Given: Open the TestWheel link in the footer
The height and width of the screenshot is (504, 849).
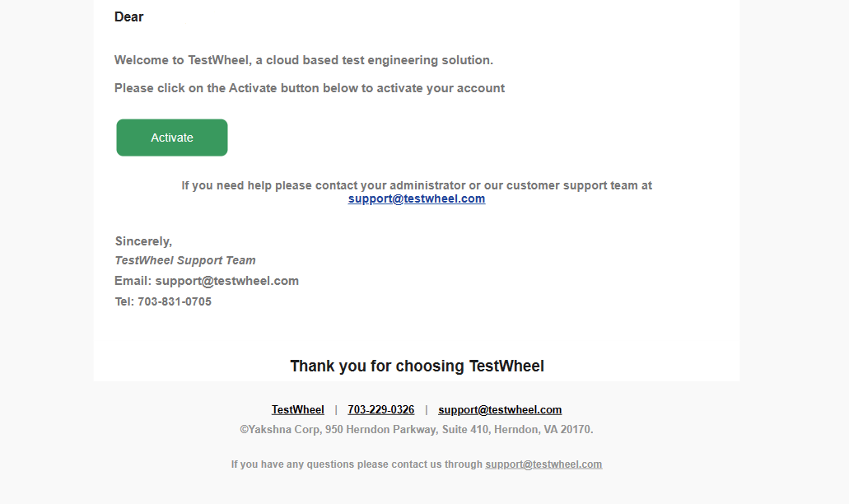Looking at the screenshot, I should 298,409.
